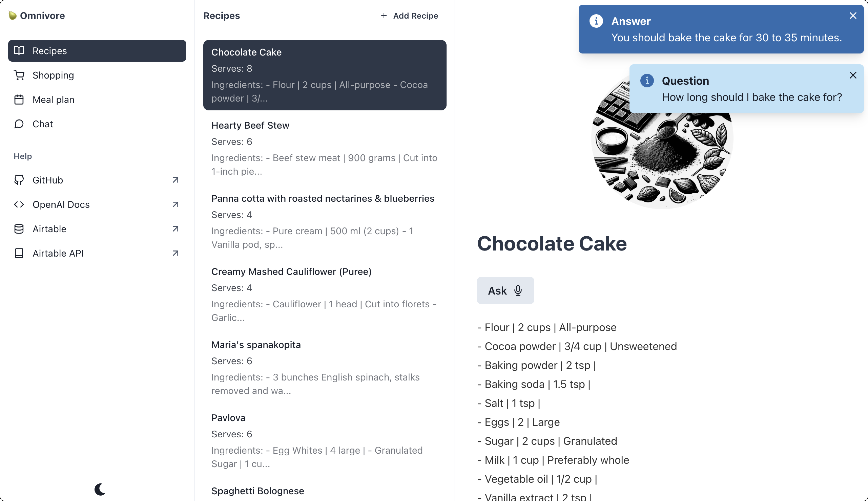Toggle dark mode with the moon icon
868x501 pixels.
[x=100, y=489]
